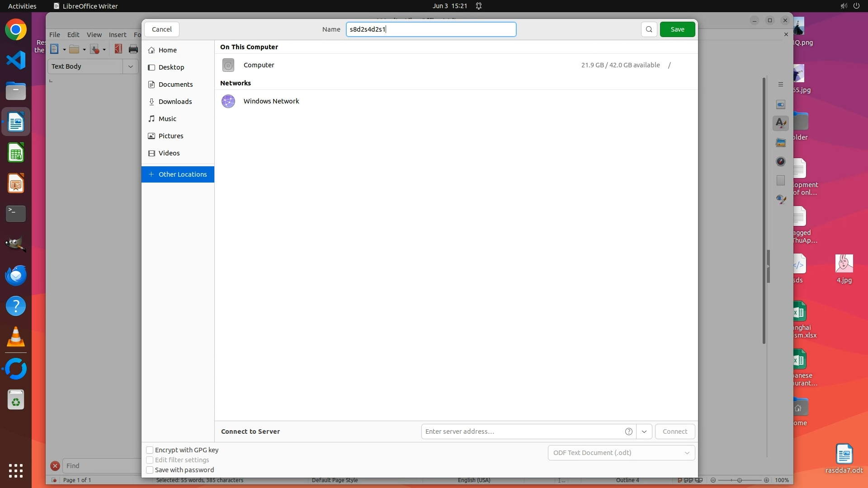868x488 pixels.
Task: Select the Computer drive icon
Action: [x=228, y=65]
